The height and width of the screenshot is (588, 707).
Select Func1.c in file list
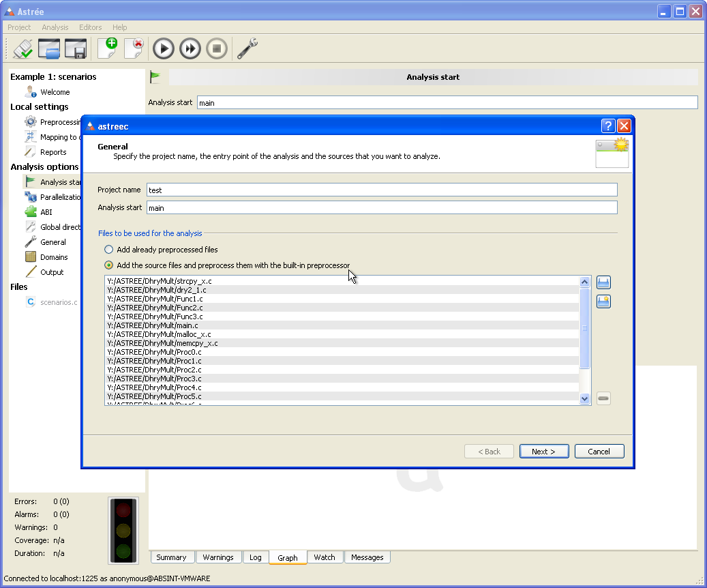pos(343,299)
